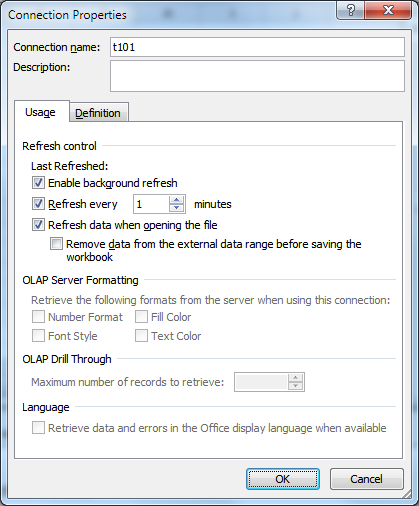Switch to the Definition tab
The height and width of the screenshot is (506, 419).
tap(98, 113)
